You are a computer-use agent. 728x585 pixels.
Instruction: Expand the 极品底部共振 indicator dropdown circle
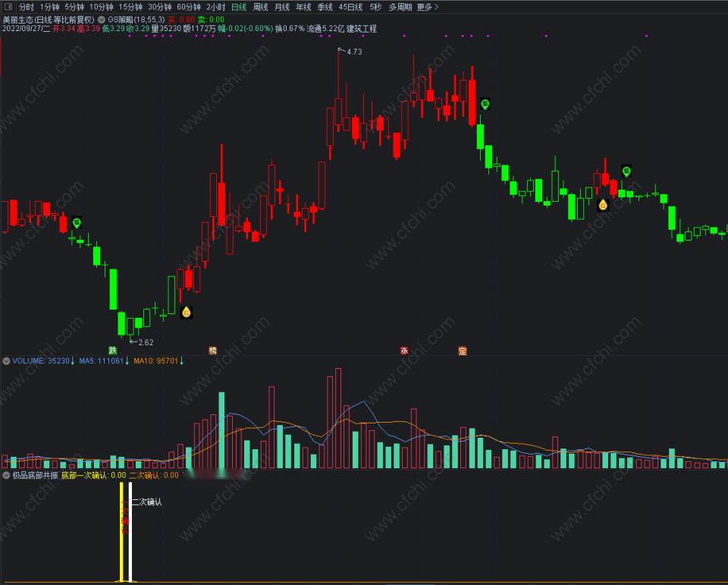point(7,475)
